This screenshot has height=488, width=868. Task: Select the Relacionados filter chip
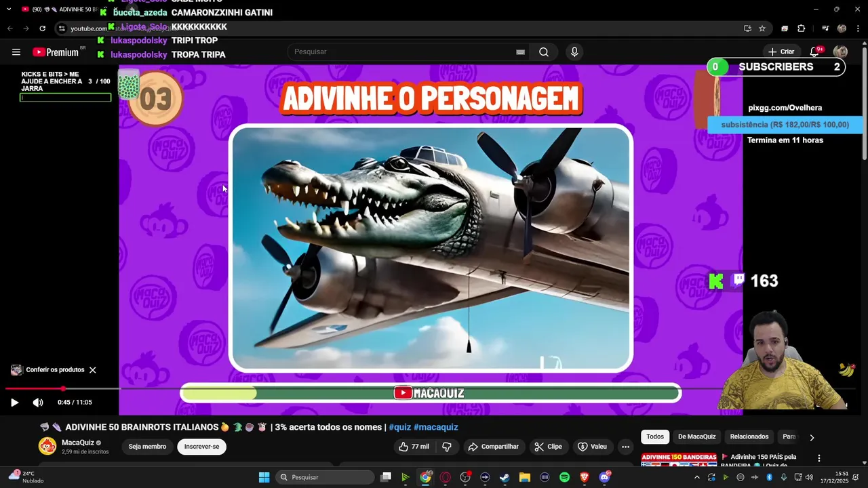[749, 437]
